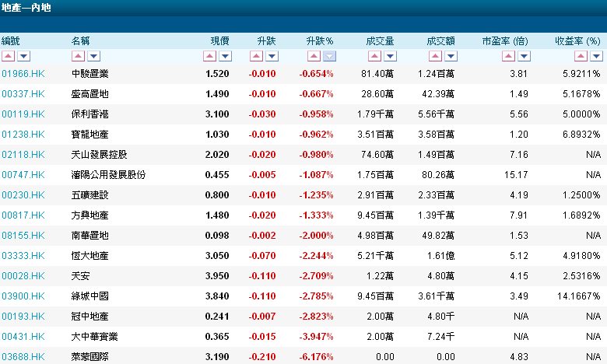Sort 收益率 (%) column ascending arrow
This screenshot has width=607, height=364.
(x=581, y=56)
